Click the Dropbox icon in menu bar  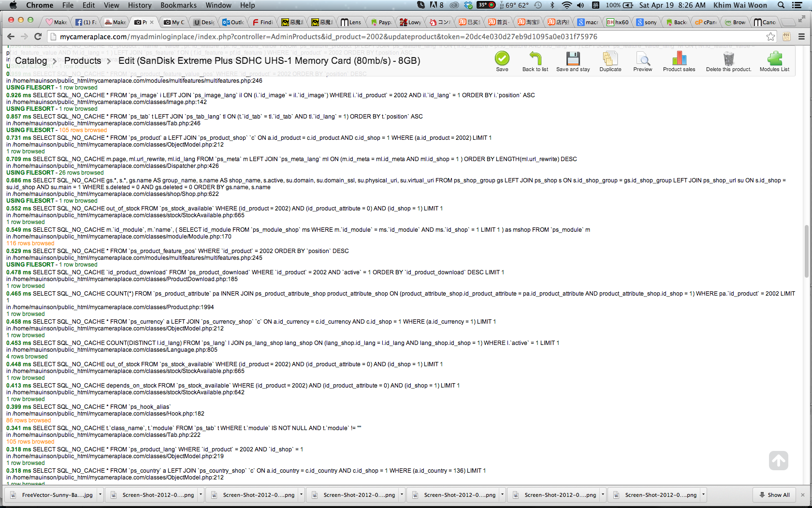(468, 5)
